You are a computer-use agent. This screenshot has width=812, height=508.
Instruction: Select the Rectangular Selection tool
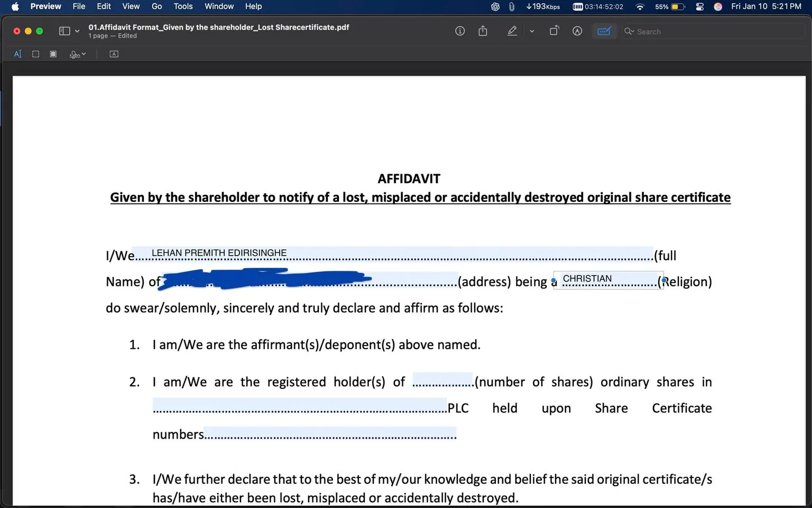[35, 53]
